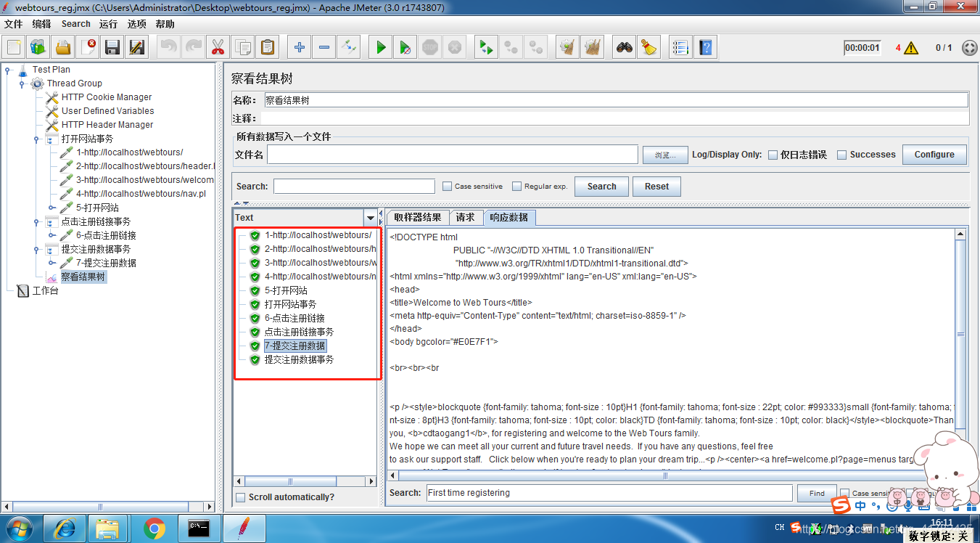This screenshot has height=543, width=980.
Task: Expand the 5-打开网站 node
Action: click(x=52, y=208)
